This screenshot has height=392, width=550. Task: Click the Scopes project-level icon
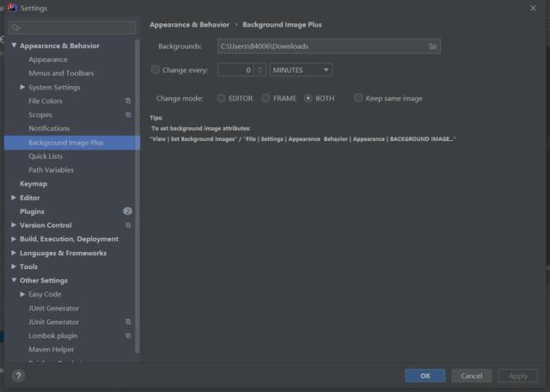(x=128, y=114)
